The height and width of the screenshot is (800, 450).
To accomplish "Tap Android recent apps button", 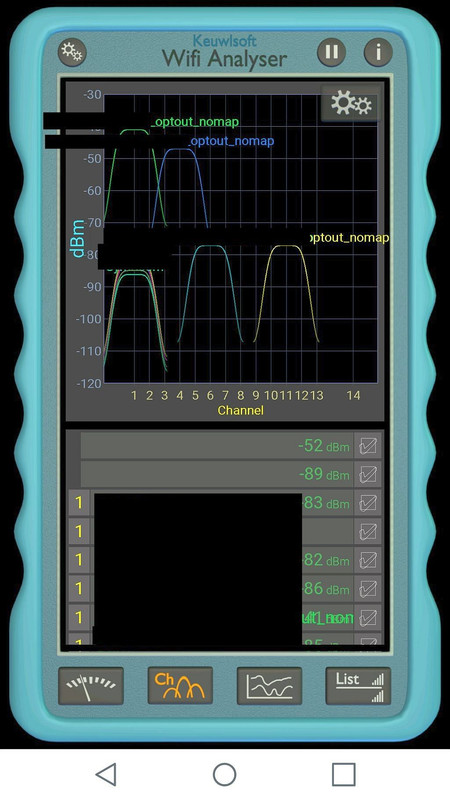I will [x=343, y=774].
